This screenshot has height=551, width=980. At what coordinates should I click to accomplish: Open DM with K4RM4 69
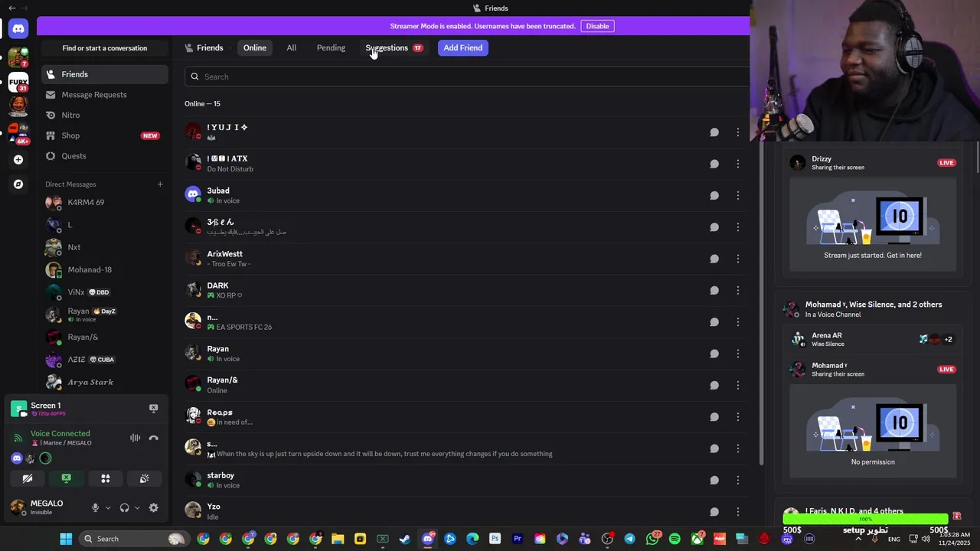(105, 203)
